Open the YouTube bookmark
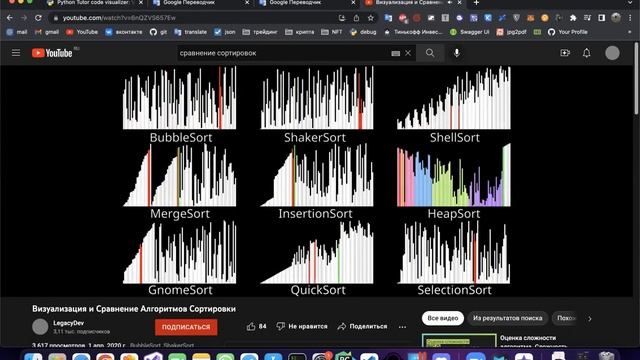 (82, 32)
